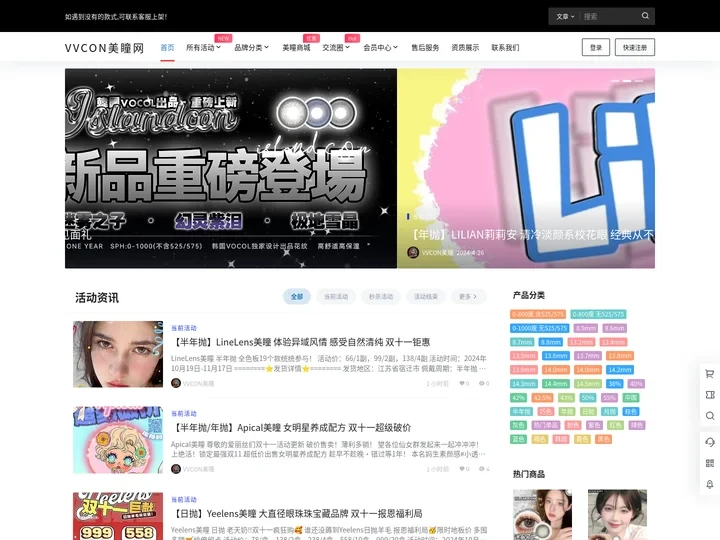Select the 活动结束 filter tab
The height and width of the screenshot is (540, 720).
(x=426, y=297)
